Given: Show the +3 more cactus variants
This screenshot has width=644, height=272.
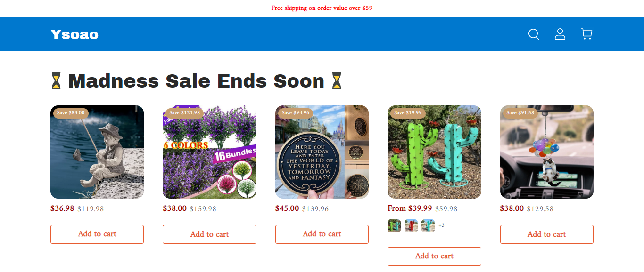Looking at the screenshot, I should [x=441, y=225].
